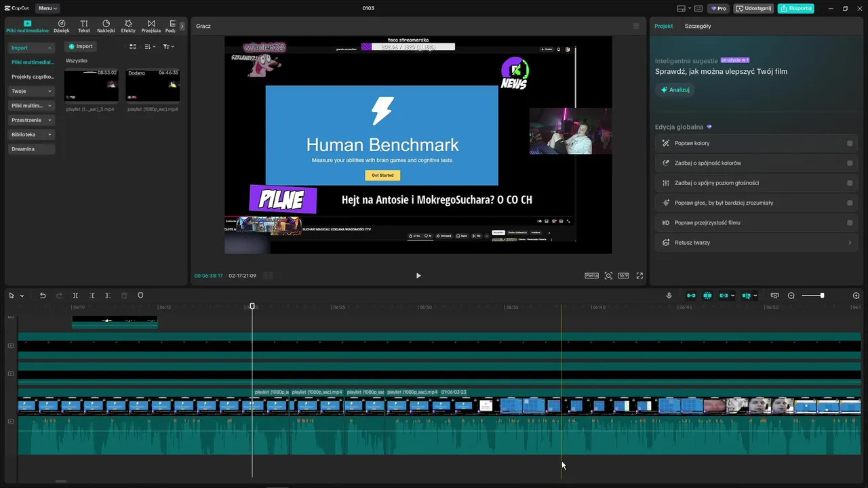Click the 16:9 aspect ratio button
This screenshot has height=488, width=868.
624,276
